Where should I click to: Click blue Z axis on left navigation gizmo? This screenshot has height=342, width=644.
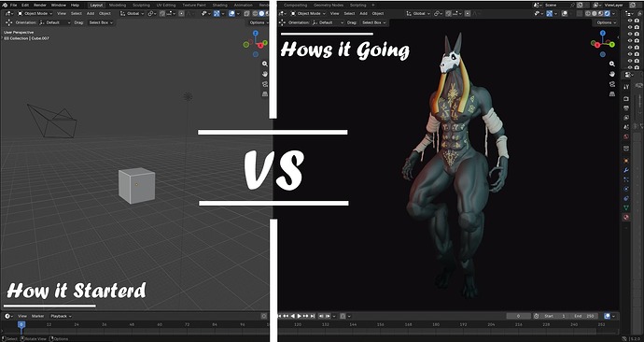256,33
